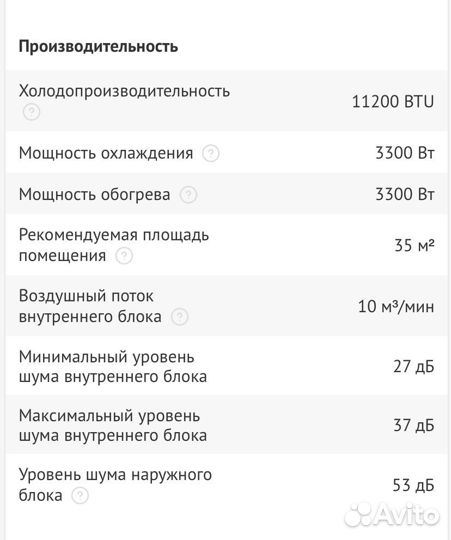Click help icon next to Мощность обогрева
Viewport: 451px width, 540px height.
pos(188,195)
